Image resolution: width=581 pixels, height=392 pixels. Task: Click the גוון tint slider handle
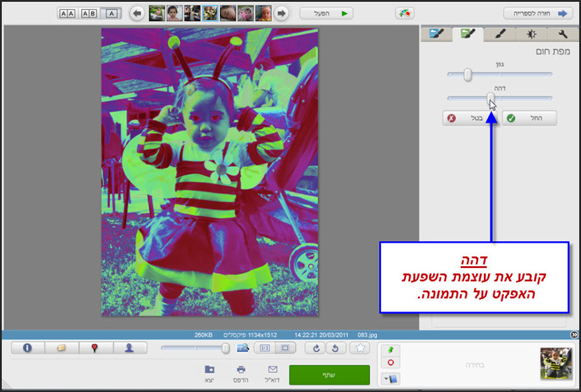point(468,75)
